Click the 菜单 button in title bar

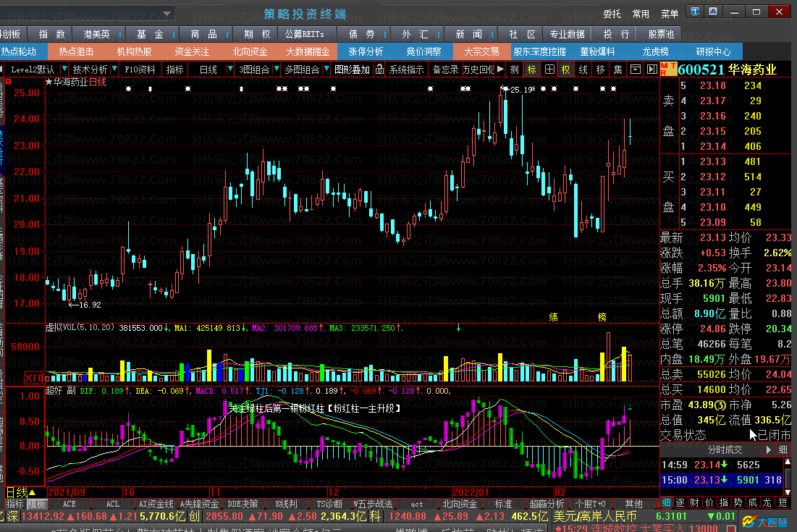(x=670, y=14)
